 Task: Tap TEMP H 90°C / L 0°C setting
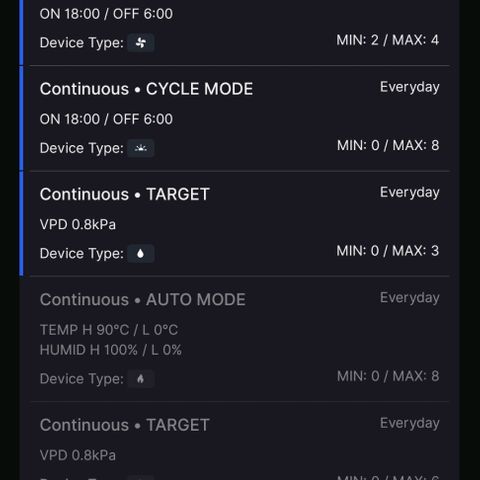pos(109,330)
